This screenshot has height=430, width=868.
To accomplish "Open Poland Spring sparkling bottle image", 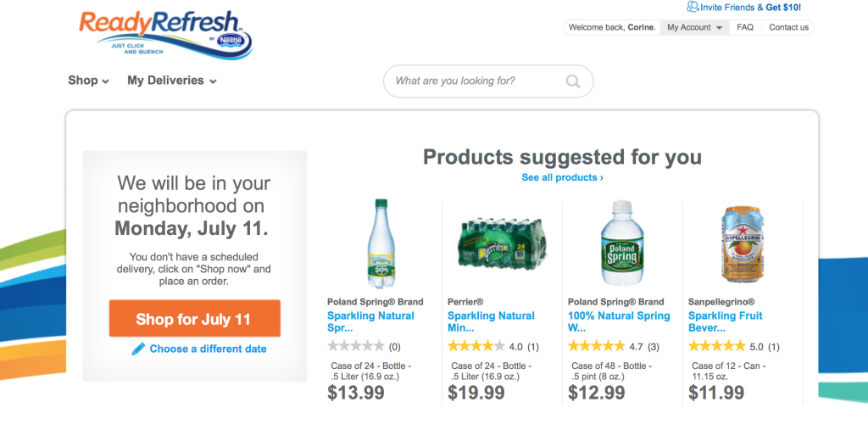I will (381, 243).
